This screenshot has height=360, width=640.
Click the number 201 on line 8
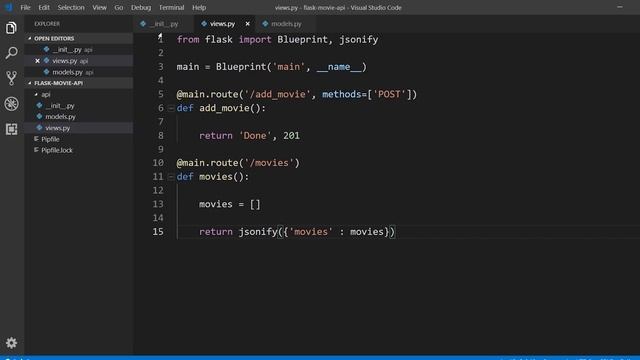291,136
